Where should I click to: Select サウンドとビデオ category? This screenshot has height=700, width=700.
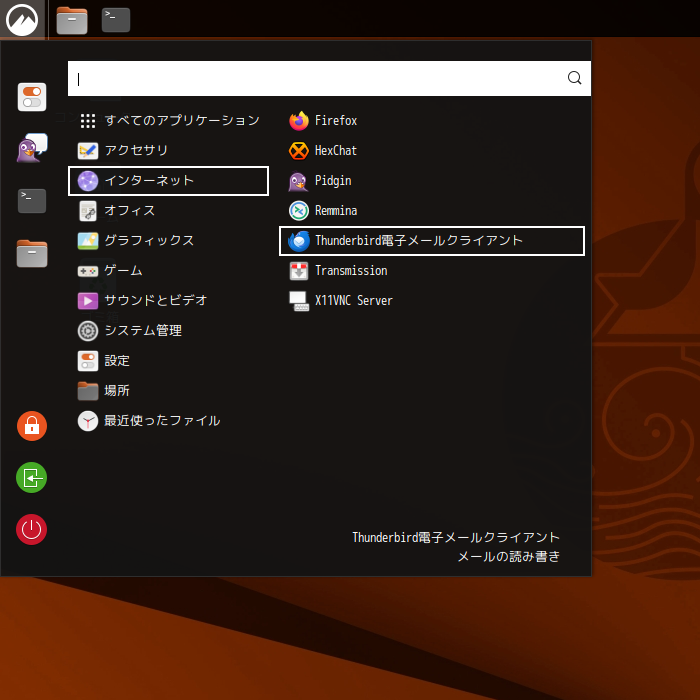pyautogui.click(x=168, y=300)
